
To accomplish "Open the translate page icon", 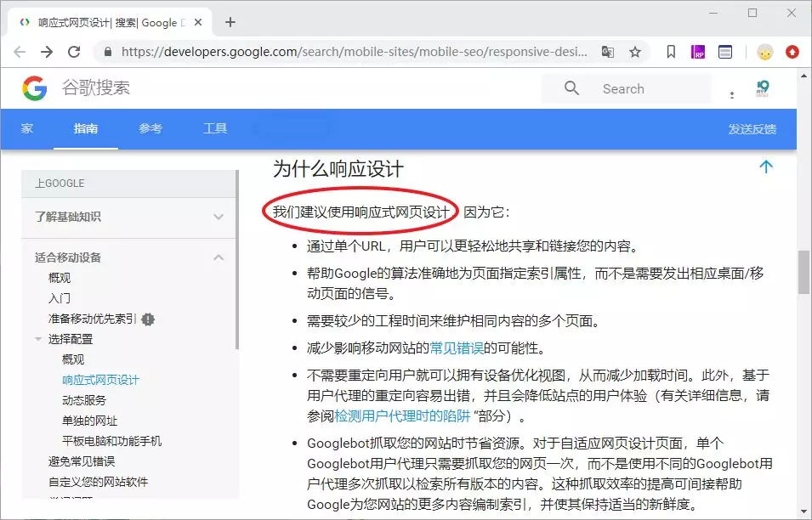I will pos(607,52).
